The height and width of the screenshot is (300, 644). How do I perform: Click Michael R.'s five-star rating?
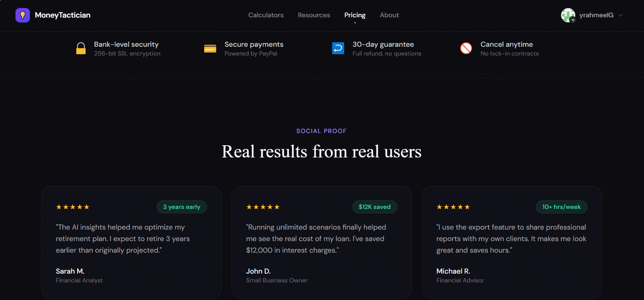point(453,207)
